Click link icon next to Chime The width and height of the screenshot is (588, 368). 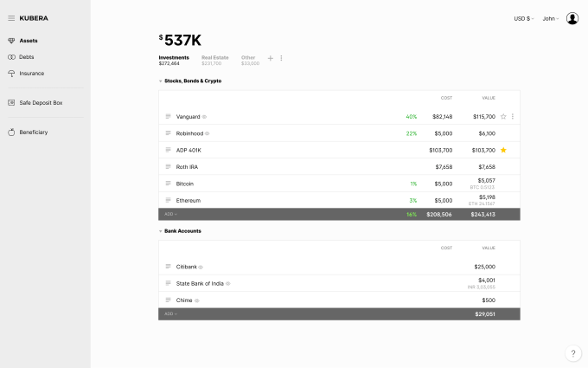(197, 300)
